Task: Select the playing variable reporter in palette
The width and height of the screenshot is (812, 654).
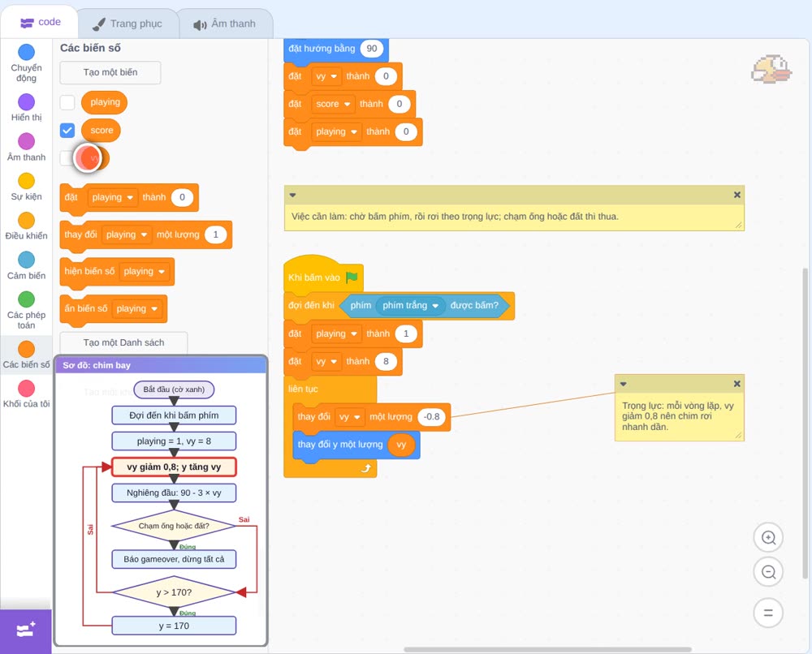Action: click(x=104, y=102)
